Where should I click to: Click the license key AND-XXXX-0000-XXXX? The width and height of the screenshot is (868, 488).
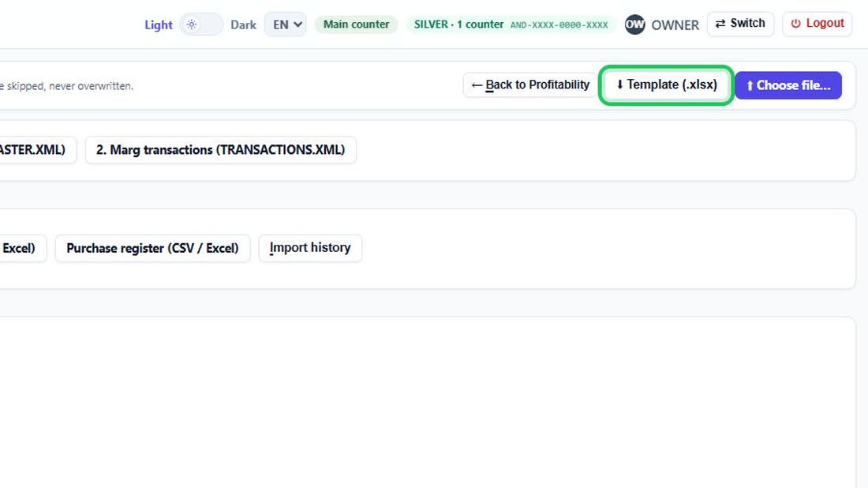[559, 25]
